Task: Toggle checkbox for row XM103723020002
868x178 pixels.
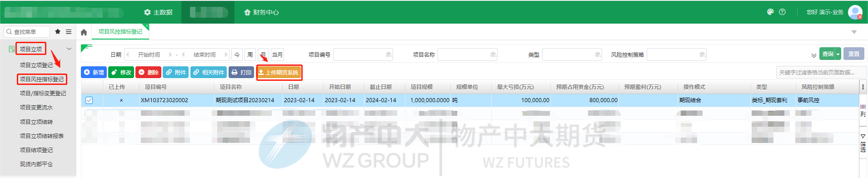Action: (x=89, y=100)
